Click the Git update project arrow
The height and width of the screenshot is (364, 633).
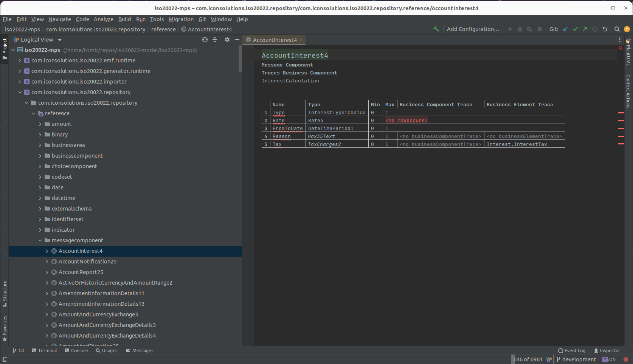[x=565, y=29]
